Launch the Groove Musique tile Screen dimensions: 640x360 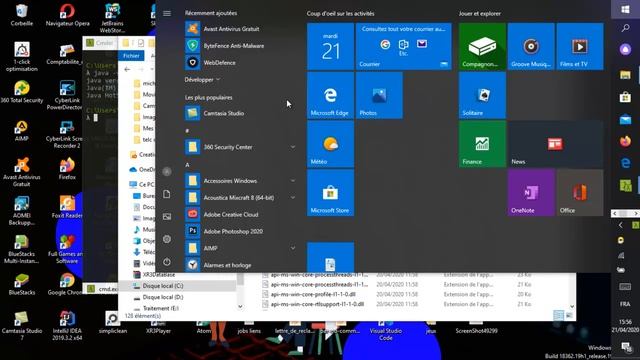[531, 46]
